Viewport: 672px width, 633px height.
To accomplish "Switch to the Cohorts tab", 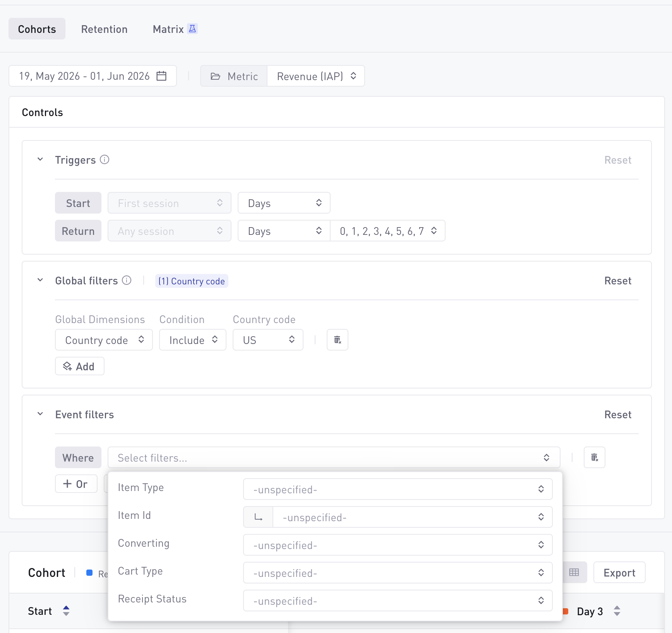I will click(x=37, y=29).
